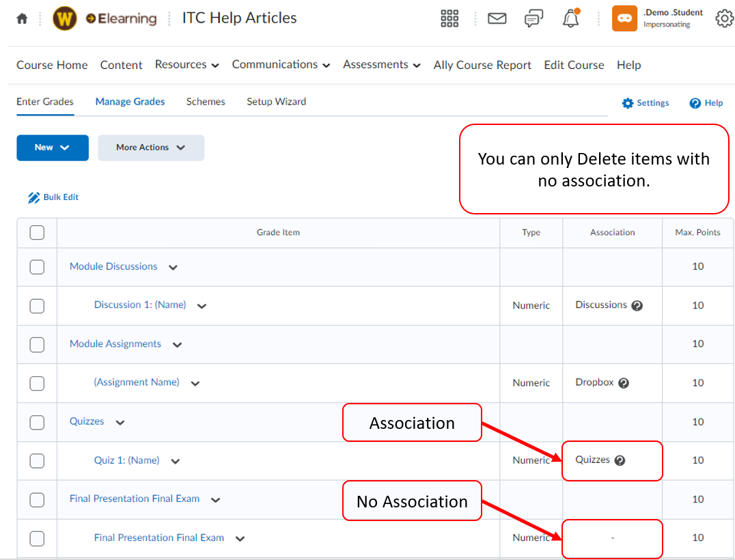The width and height of the screenshot is (735, 560).
Task: Check the Module Assignments row checkbox
Action: [37, 344]
